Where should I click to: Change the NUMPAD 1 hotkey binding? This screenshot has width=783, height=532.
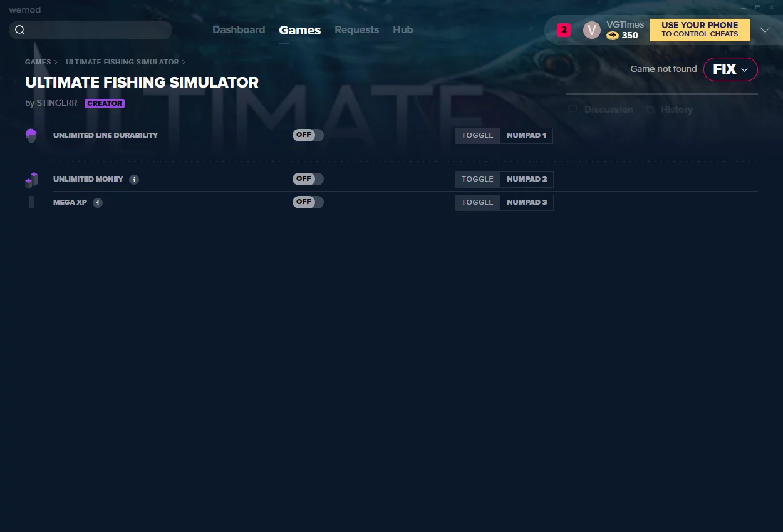coord(527,136)
